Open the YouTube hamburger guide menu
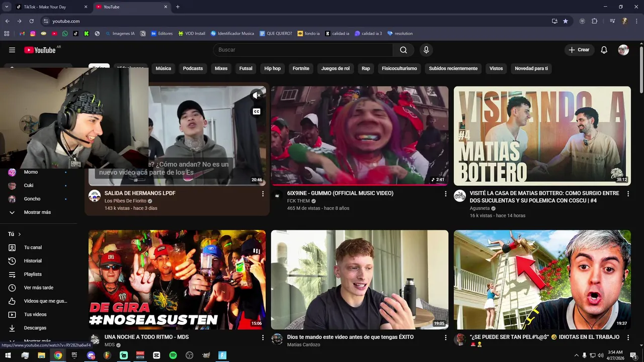The width and height of the screenshot is (644, 362). [x=12, y=50]
